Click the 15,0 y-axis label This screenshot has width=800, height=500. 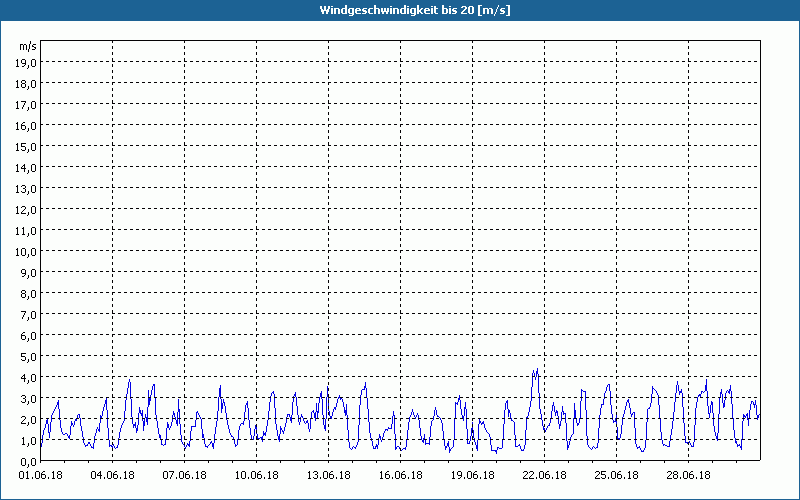coord(28,146)
